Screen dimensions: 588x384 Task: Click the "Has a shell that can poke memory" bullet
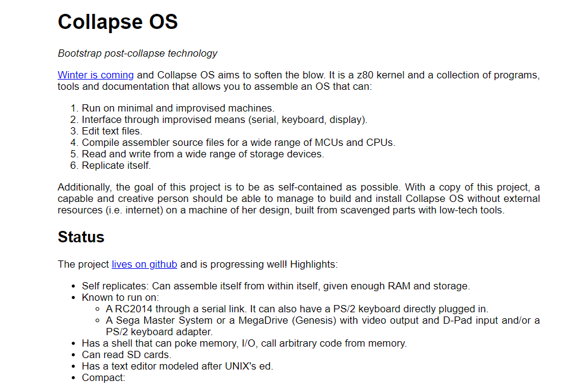pos(244,344)
